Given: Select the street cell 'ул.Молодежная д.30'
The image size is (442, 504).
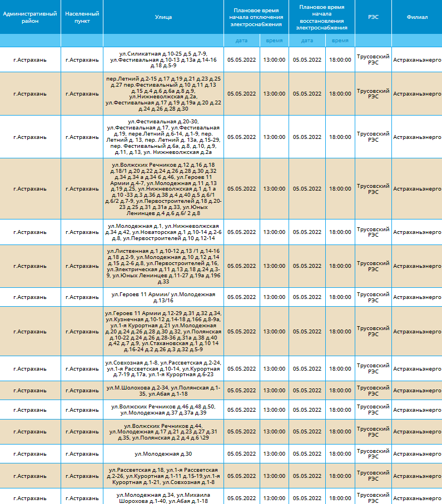Looking at the screenshot, I should (163, 454).
